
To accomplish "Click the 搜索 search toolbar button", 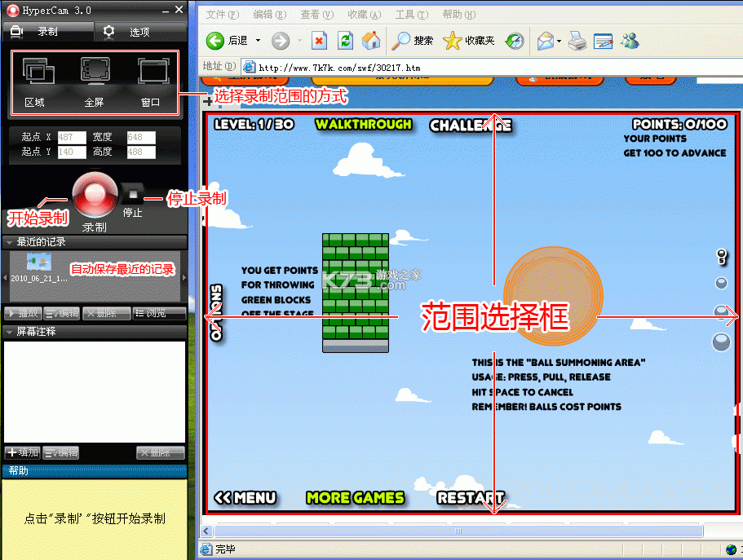I will (x=413, y=41).
